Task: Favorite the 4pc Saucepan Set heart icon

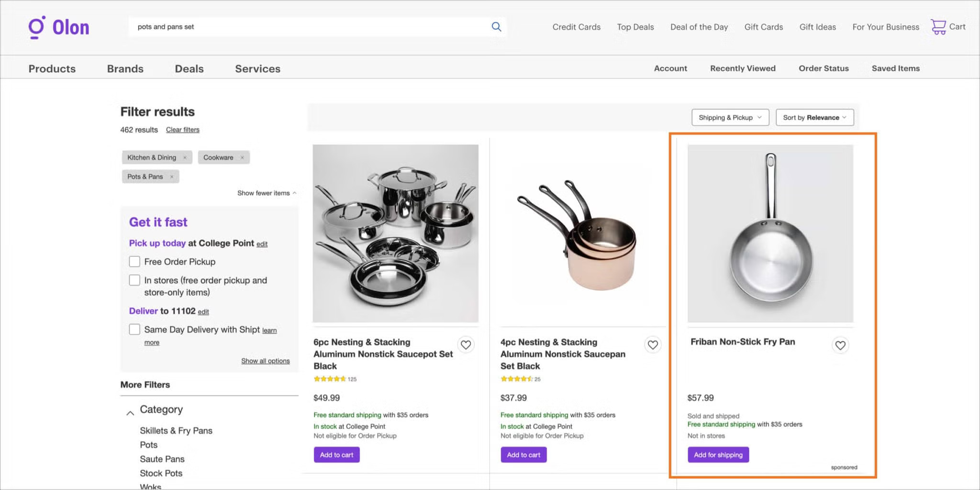Action: coord(653,345)
